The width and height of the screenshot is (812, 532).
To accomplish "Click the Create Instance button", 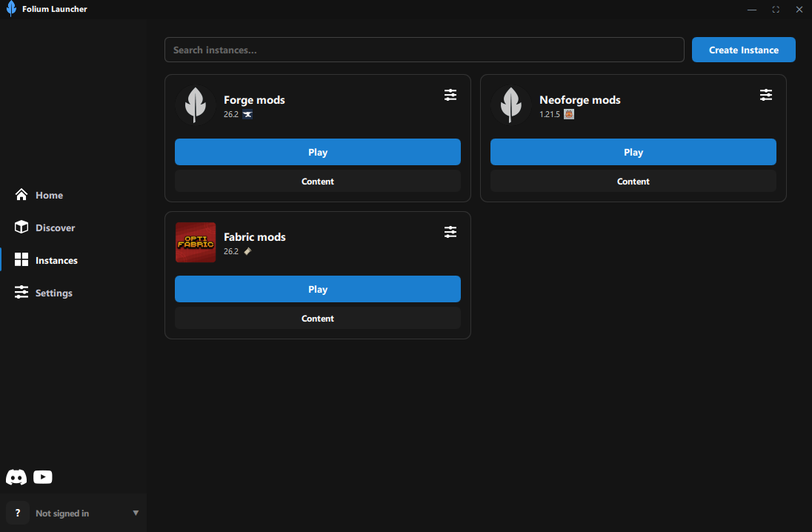I will tap(744, 50).
